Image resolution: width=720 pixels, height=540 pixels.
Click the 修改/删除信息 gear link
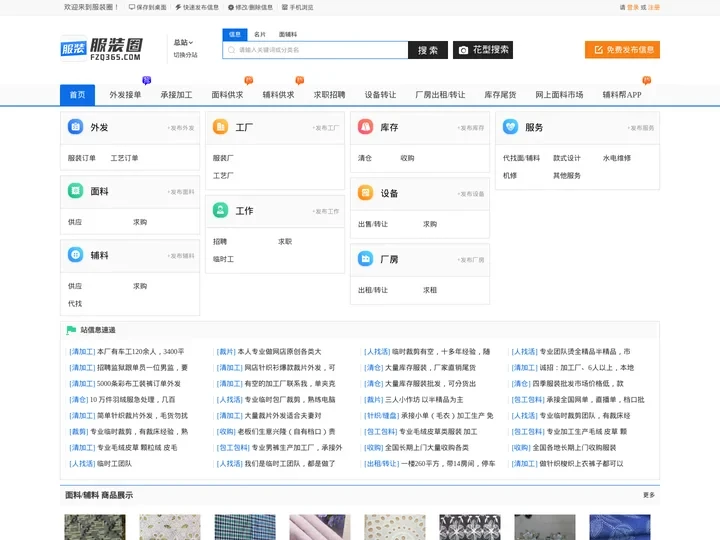250,7
